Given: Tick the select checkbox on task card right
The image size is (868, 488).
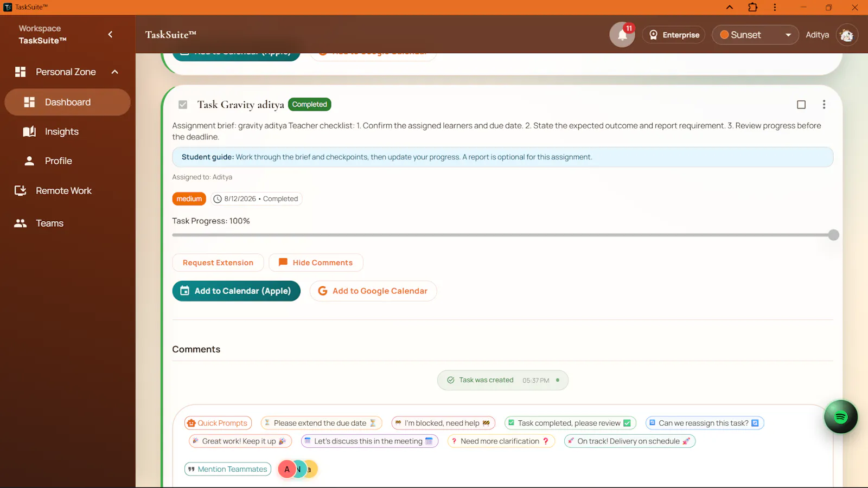Looking at the screenshot, I should [801, 105].
